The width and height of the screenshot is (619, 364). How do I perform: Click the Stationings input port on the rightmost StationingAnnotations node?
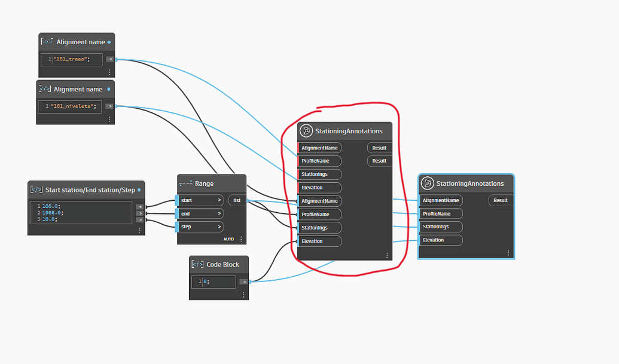(x=441, y=227)
